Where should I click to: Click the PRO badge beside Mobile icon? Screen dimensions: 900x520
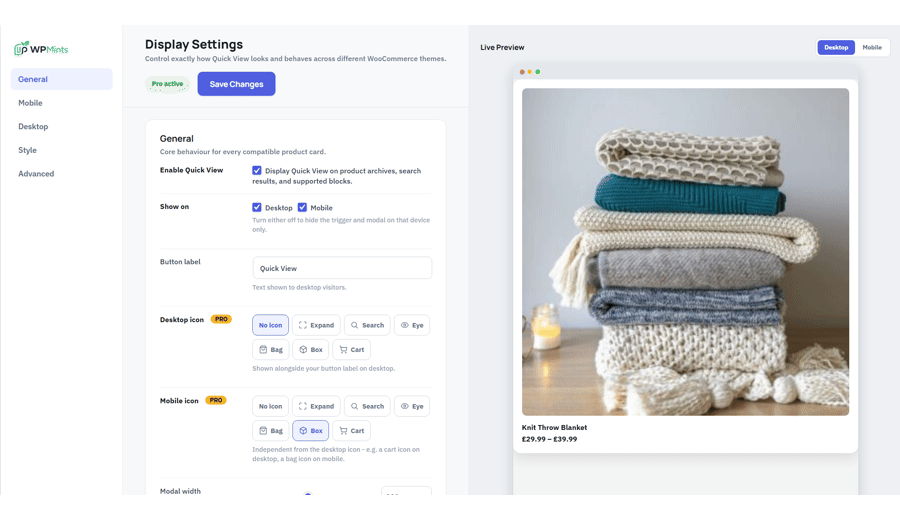coord(216,400)
